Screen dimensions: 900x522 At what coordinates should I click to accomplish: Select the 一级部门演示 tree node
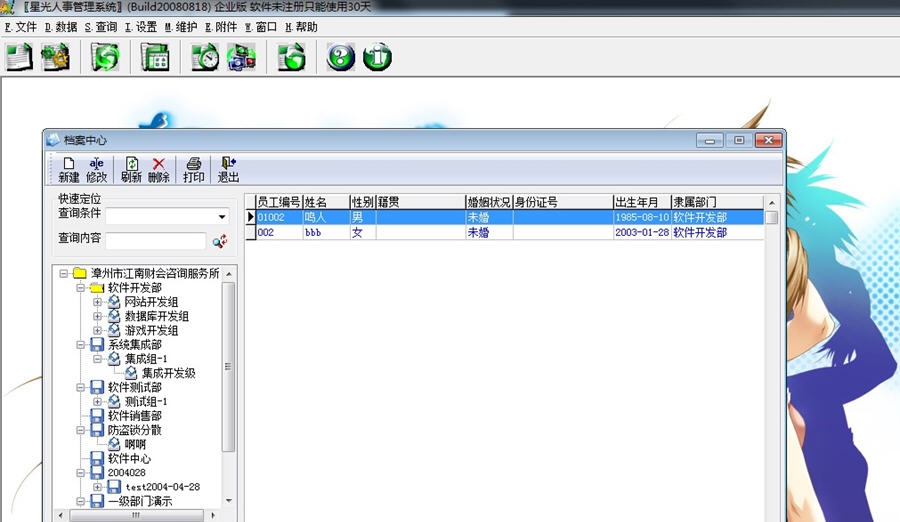tap(140, 501)
